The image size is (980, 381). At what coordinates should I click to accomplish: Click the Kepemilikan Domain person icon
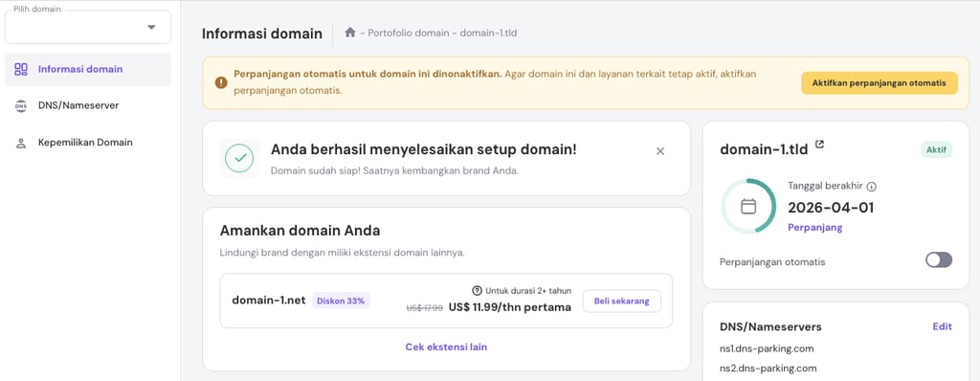(21, 143)
